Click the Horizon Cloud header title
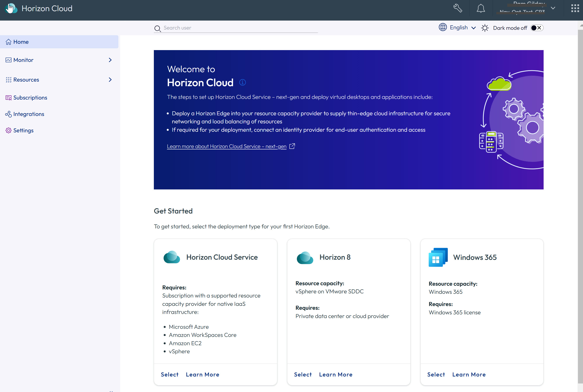The width and height of the screenshot is (583, 392). (x=47, y=8)
